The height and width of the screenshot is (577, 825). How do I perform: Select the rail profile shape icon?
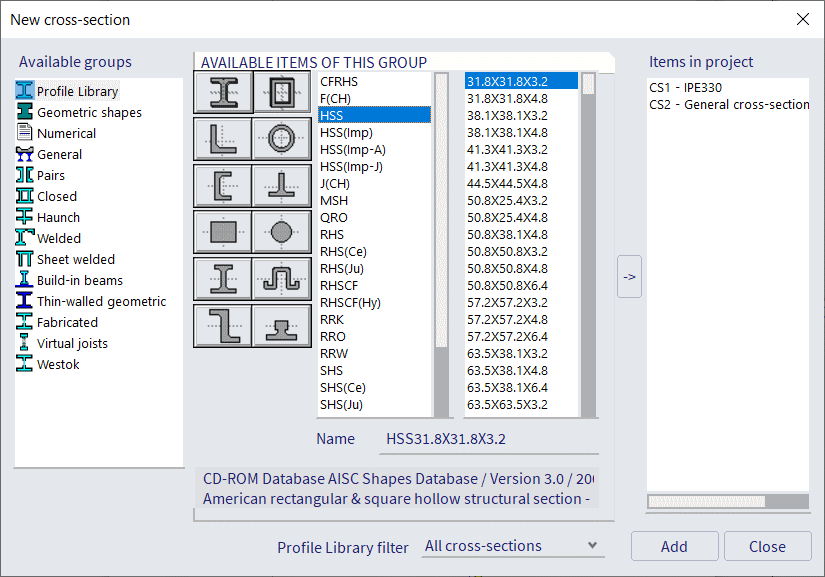281,325
